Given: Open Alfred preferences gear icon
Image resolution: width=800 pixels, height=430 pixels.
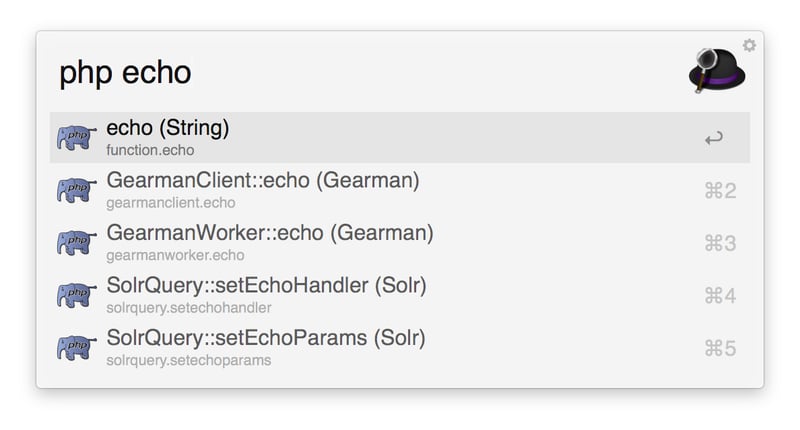Looking at the screenshot, I should click(749, 45).
